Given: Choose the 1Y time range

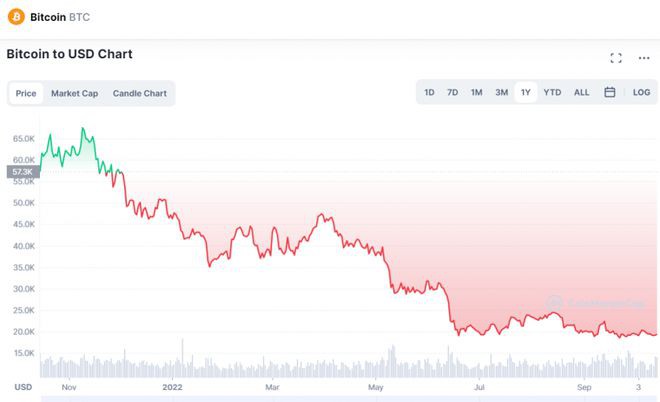Looking at the screenshot, I should 526,93.
